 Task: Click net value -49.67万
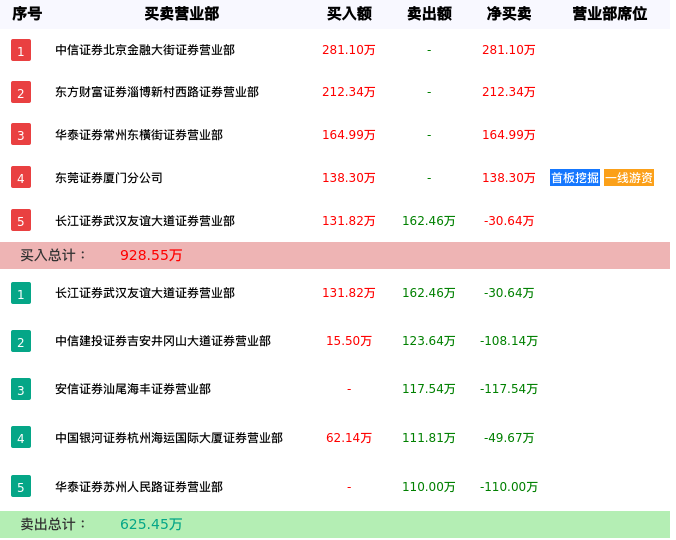pos(509,437)
